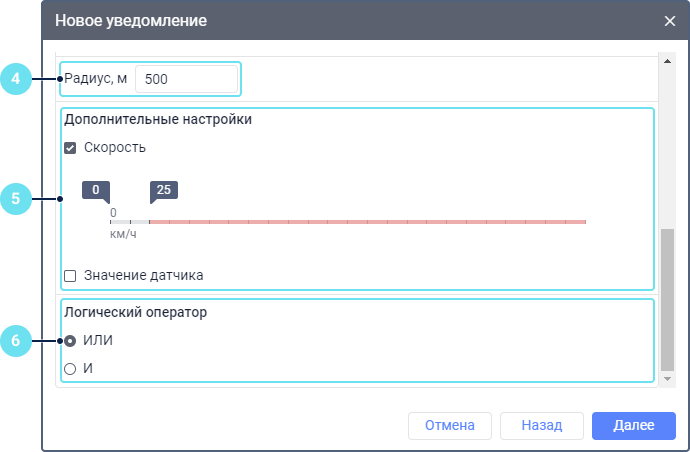Click the vertical scrollbar thumb
The width and height of the screenshot is (690, 452).
pyautogui.click(x=667, y=300)
